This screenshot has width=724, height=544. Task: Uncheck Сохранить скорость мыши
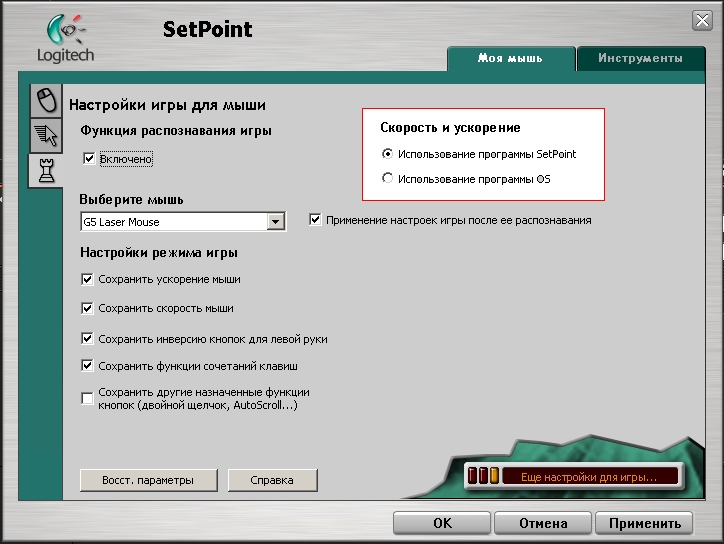[x=87, y=308]
